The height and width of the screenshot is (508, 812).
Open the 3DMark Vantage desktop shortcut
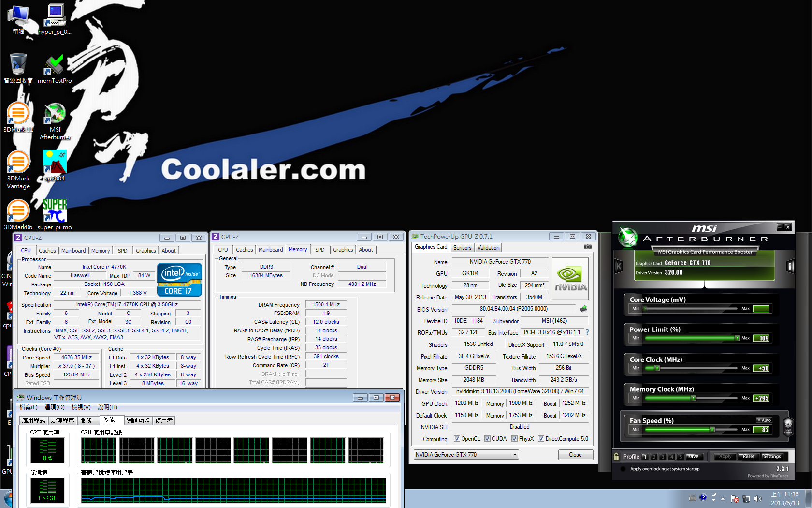point(18,169)
